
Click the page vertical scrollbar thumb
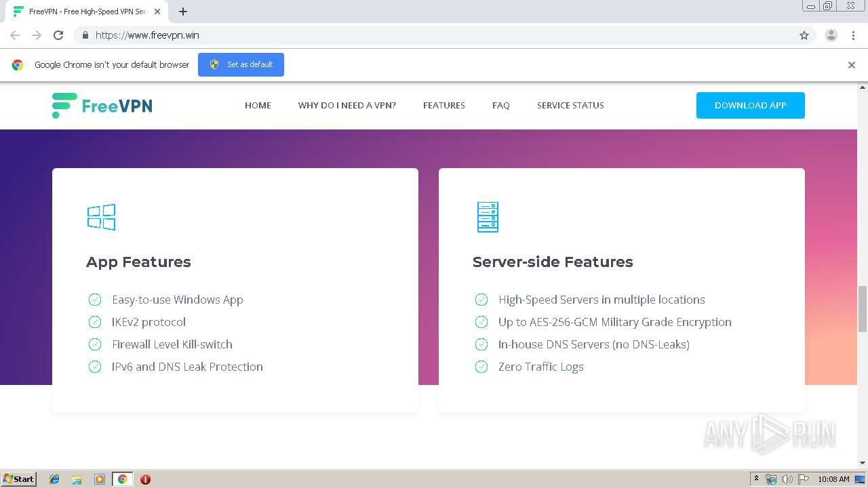pos(863,309)
